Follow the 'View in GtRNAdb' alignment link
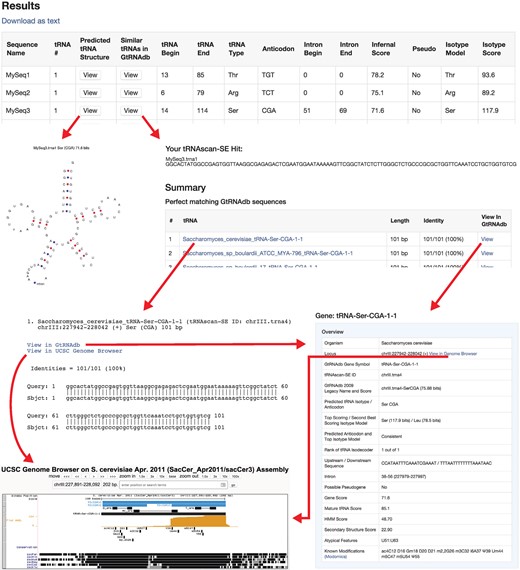Image resolution: width=520 pixels, height=570 pixels. tap(53, 345)
